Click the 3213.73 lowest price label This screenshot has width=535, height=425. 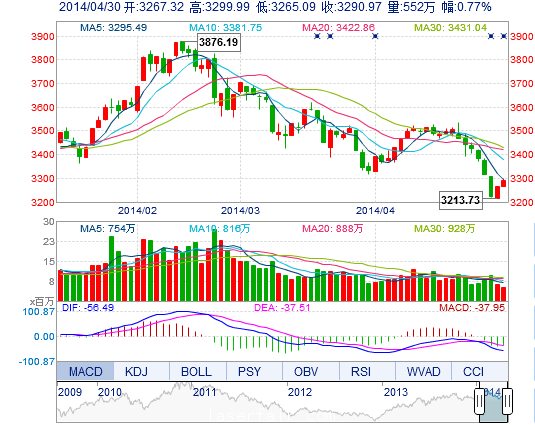click(x=461, y=200)
